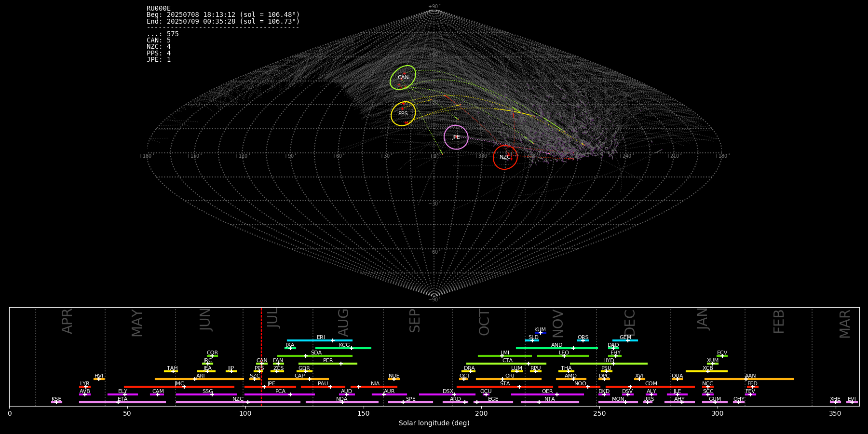Viewport: 868px width, 434px height.
Task: Select the 'PPS: 4' count line
Action: (159, 53)
